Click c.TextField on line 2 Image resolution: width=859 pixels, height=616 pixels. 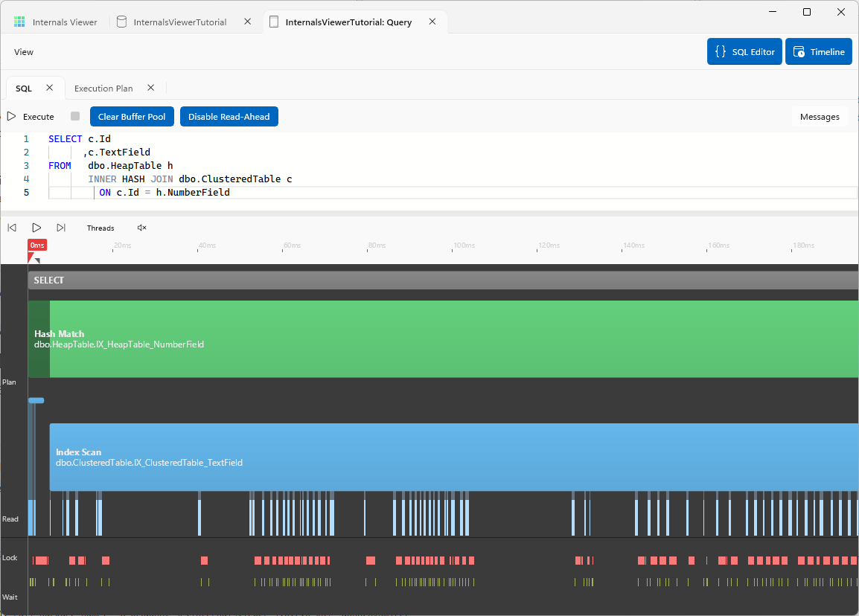(119, 153)
